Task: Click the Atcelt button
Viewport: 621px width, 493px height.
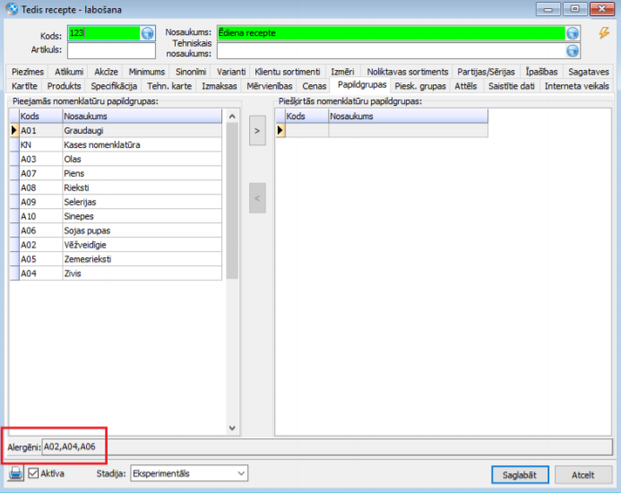Action: (583, 475)
